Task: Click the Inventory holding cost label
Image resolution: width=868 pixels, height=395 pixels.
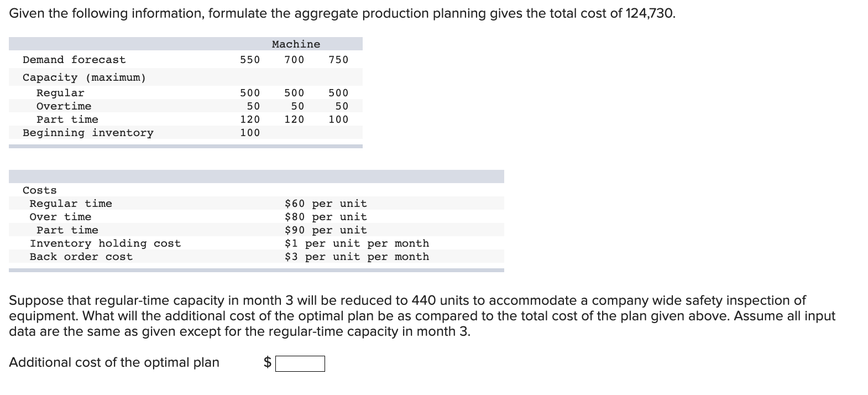Action: coord(105,243)
